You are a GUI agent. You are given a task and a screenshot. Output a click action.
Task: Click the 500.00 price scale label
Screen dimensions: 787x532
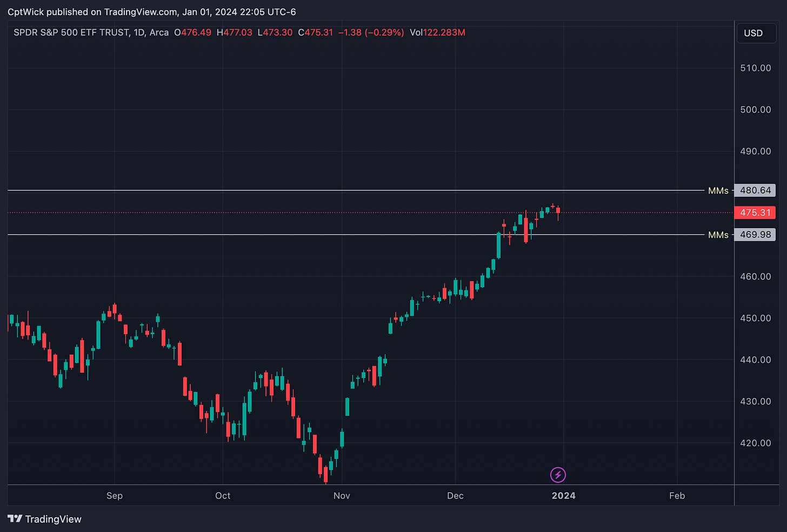coord(756,110)
